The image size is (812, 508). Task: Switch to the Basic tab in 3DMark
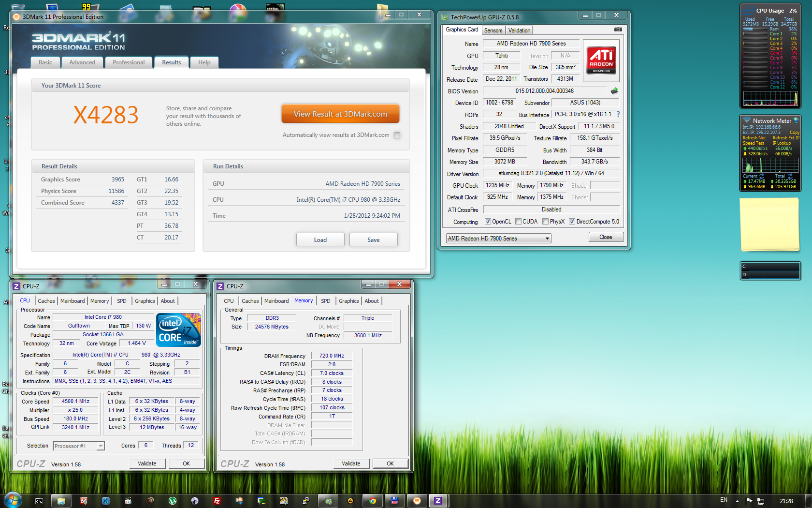click(x=45, y=62)
